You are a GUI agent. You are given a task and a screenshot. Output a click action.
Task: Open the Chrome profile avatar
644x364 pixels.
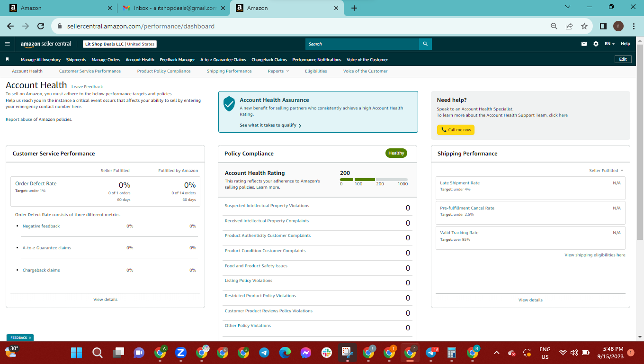pyautogui.click(x=618, y=26)
